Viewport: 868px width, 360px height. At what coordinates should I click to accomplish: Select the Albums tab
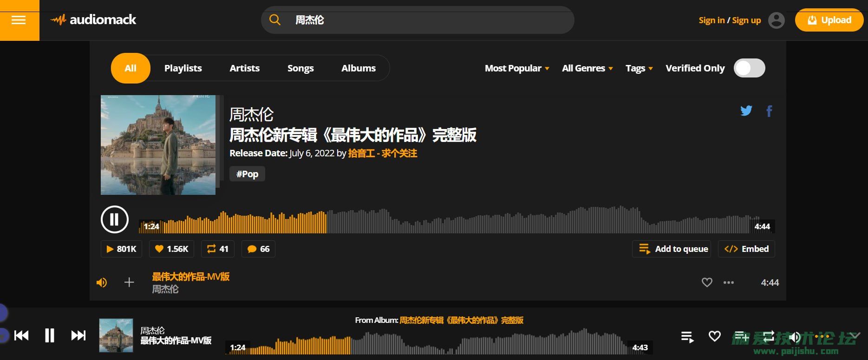point(358,68)
